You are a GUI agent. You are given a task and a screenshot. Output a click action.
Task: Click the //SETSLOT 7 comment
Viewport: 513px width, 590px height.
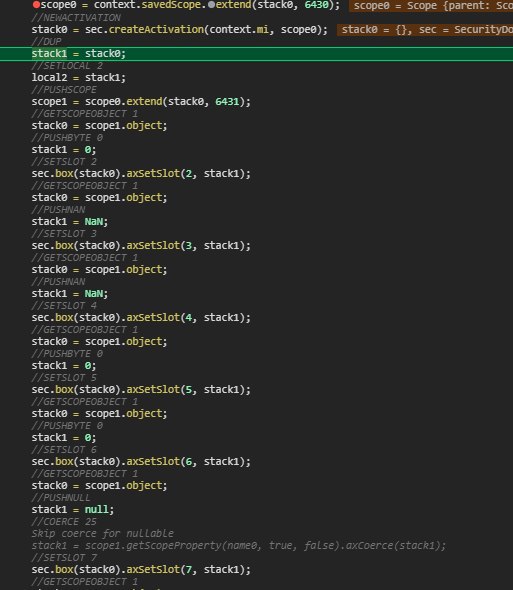point(64,558)
